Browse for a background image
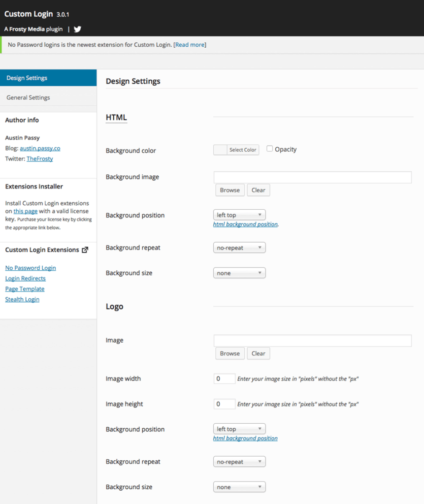 229,190
